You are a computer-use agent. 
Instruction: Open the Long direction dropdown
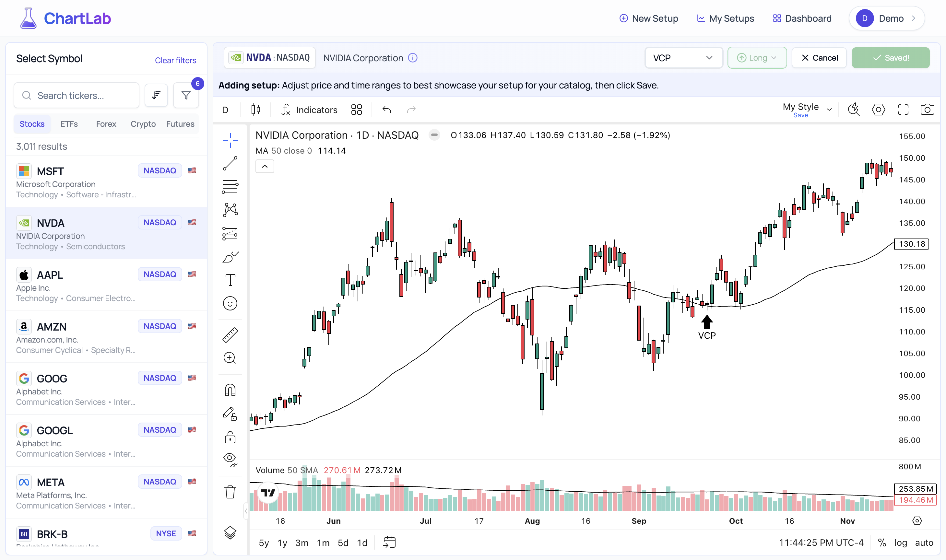click(757, 58)
